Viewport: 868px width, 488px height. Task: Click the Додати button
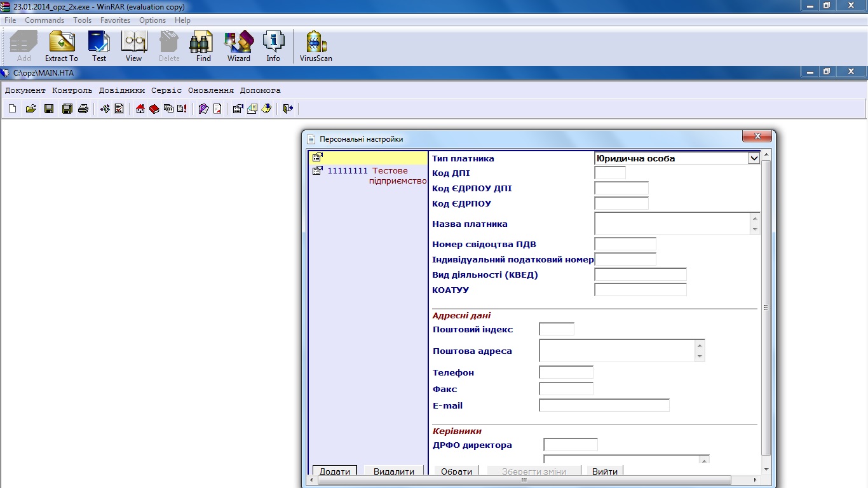click(335, 471)
